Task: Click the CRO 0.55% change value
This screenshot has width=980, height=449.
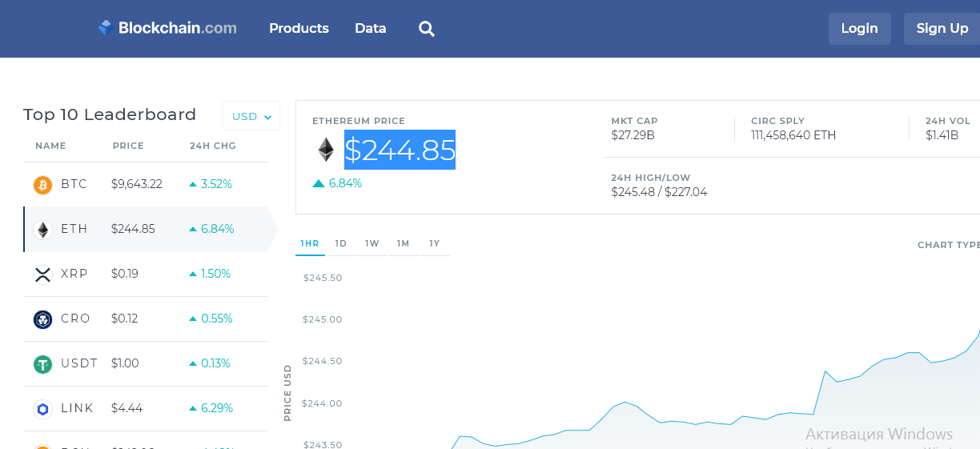Action: [x=216, y=319]
